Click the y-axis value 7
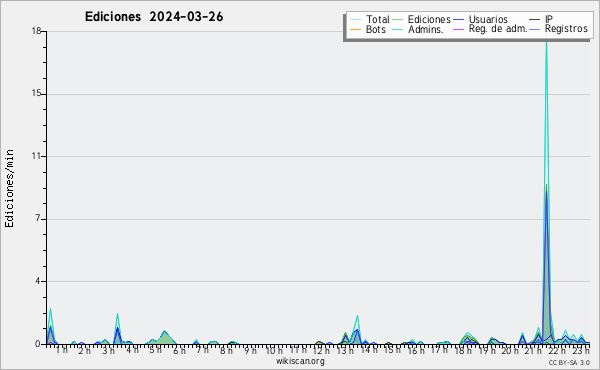 click(x=38, y=218)
